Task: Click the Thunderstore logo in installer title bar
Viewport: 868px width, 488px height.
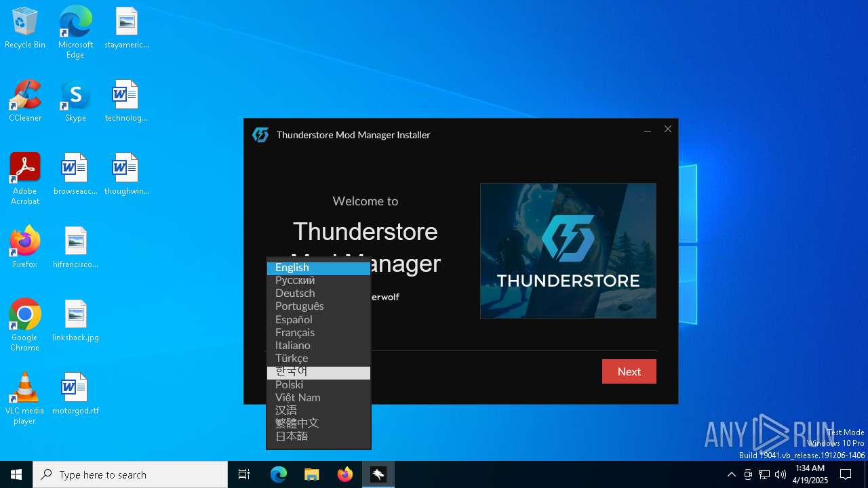Action: 260,135
